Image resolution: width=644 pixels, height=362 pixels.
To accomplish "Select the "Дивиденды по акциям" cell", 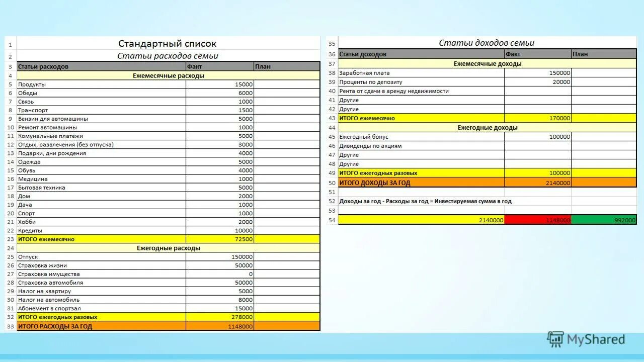I will [422, 146].
